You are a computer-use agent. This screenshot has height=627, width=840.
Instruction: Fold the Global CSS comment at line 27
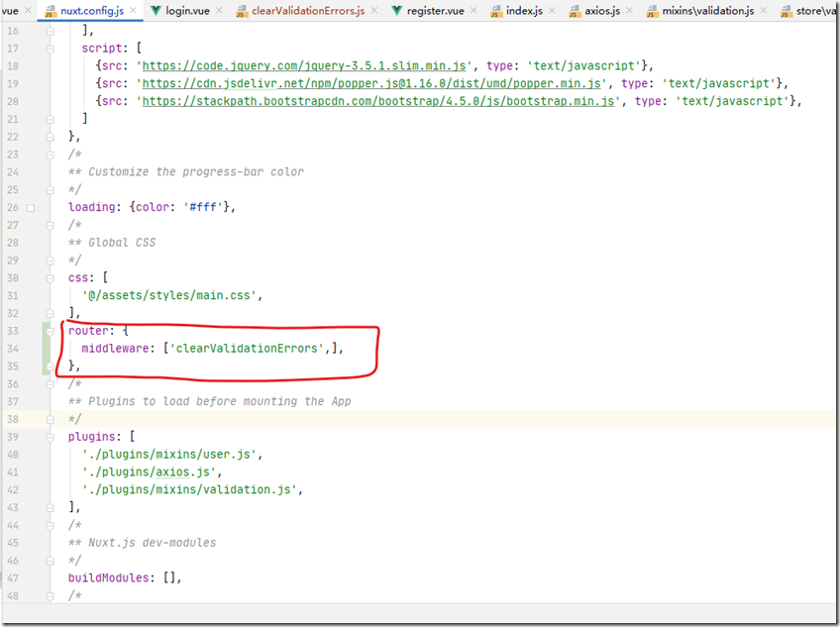pos(50,226)
